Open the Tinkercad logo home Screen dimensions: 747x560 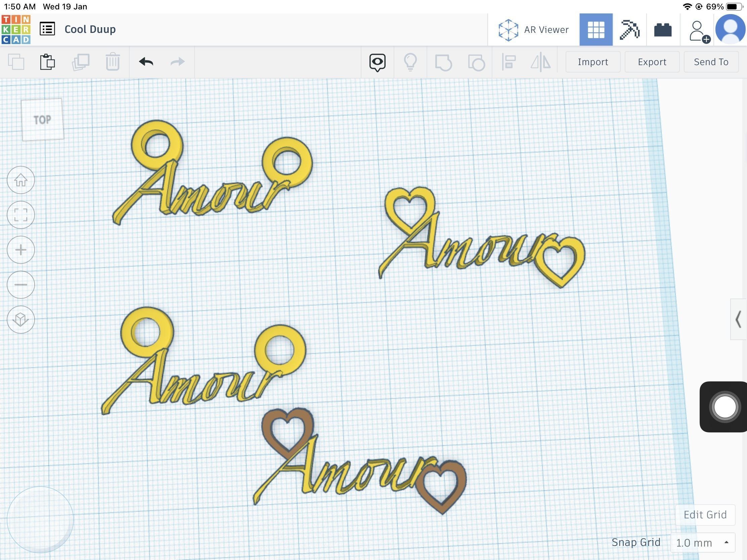coord(16,29)
